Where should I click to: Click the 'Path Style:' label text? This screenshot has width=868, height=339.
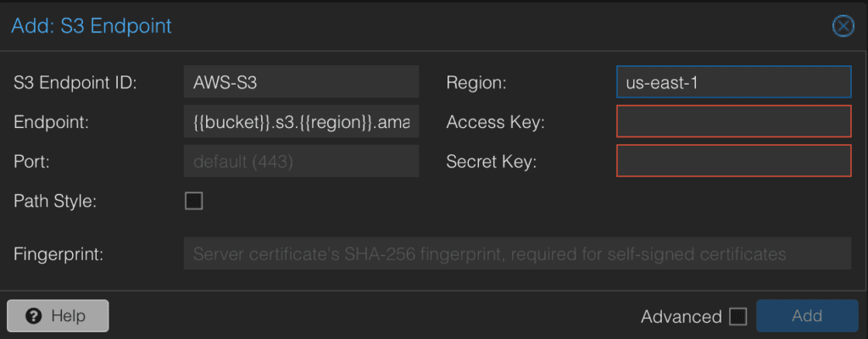[55, 201]
